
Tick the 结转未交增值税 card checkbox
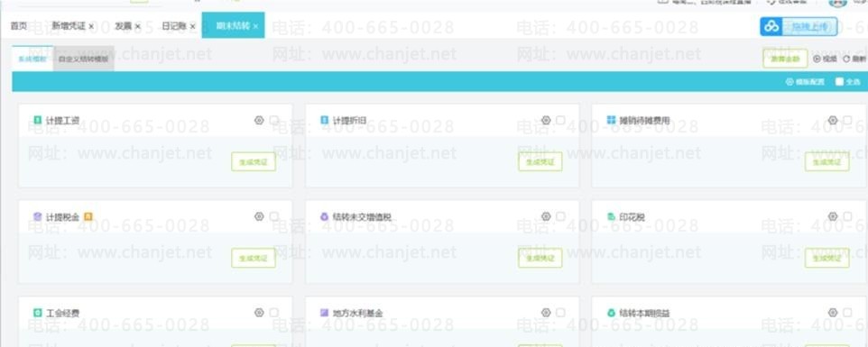[x=560, y=216]
